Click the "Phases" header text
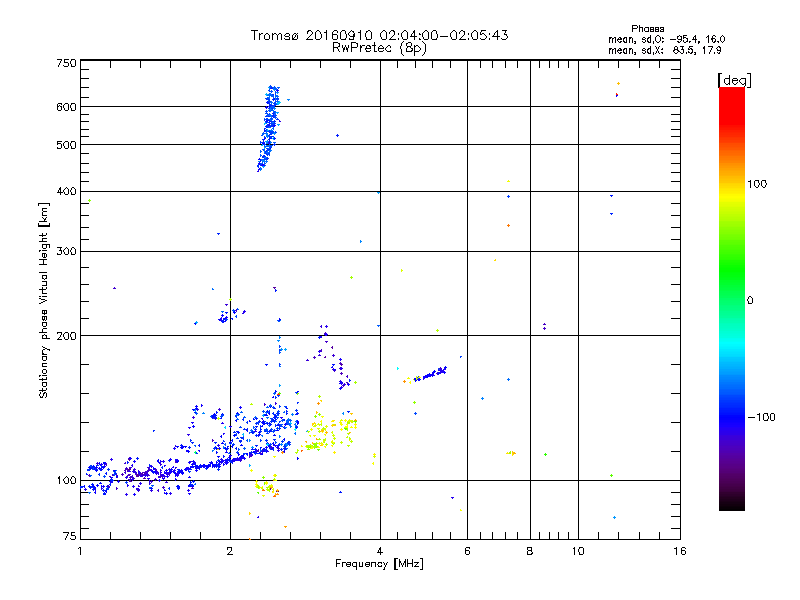The width and height of the screenshot is (800, 600). (x=647, y=29)
